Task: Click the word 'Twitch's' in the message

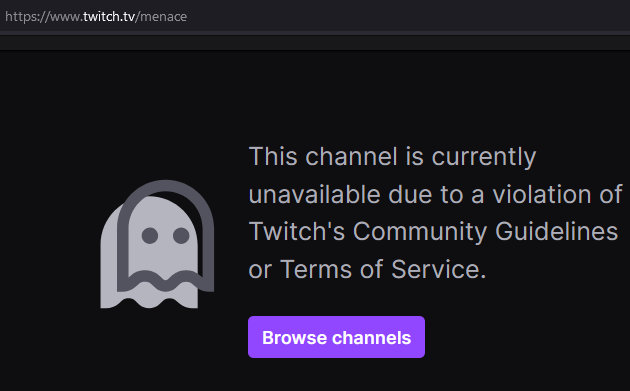Action: click(x=297, y=232)
